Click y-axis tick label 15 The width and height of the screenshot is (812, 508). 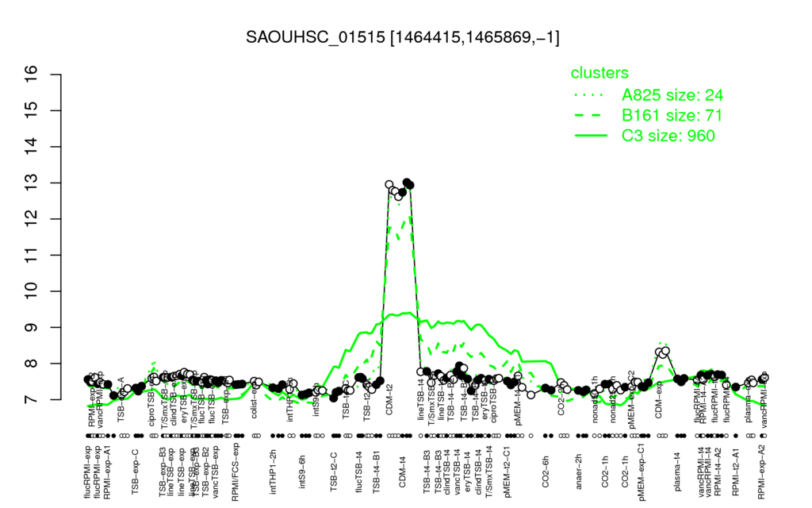pos(32,110)
